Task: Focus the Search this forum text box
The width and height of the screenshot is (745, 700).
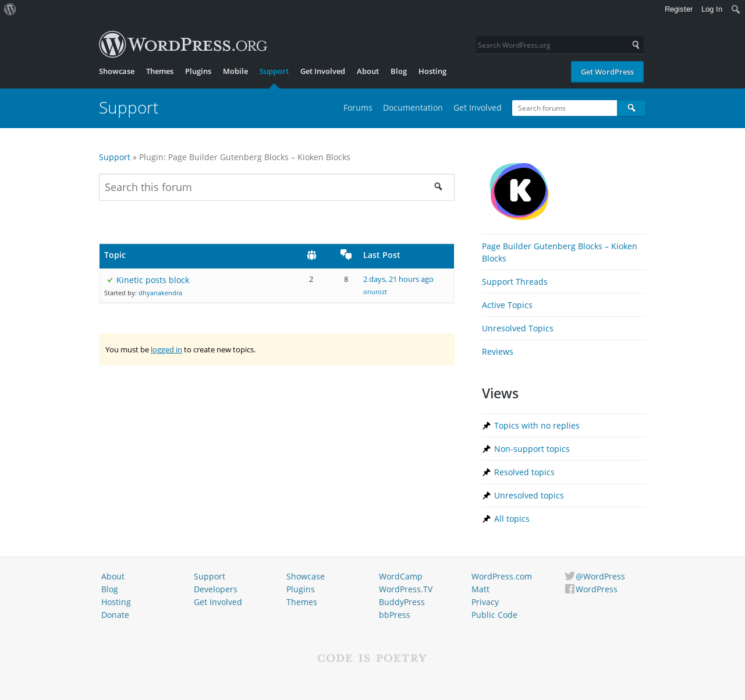Action: click(276, 187)
